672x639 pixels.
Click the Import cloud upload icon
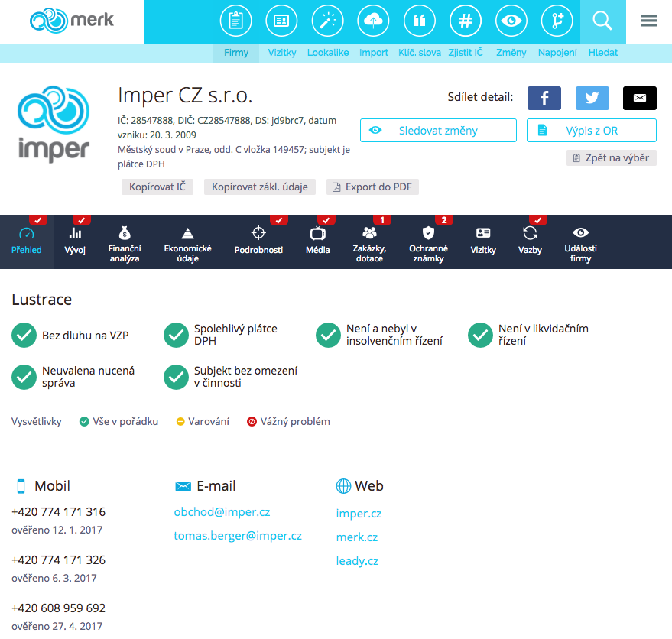tap(373, 21)
